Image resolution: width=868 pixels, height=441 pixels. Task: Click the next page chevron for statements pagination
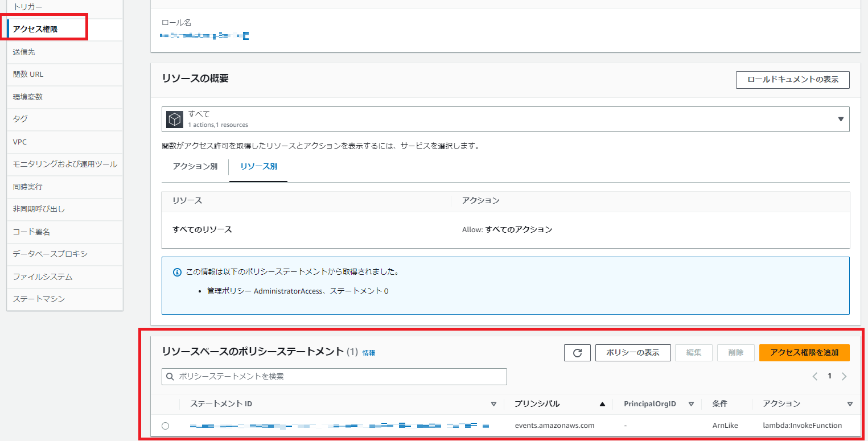pos(844,376)
